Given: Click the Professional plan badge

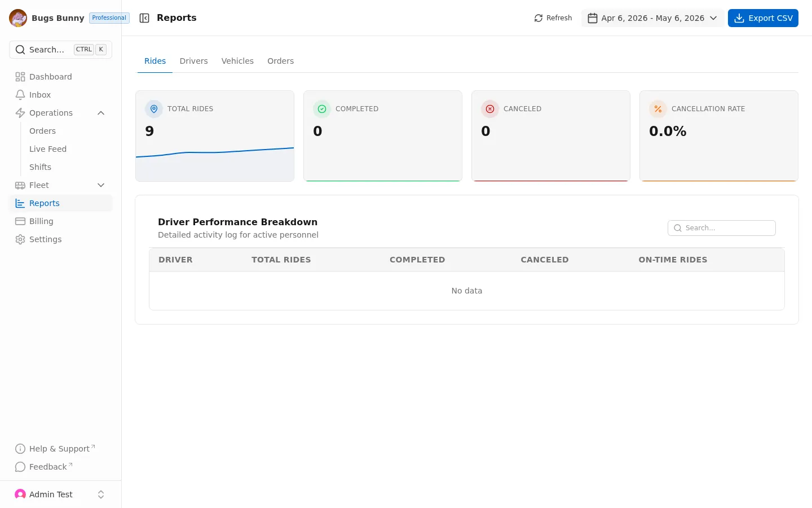Looking at the screenshot, I should (109, 18).
